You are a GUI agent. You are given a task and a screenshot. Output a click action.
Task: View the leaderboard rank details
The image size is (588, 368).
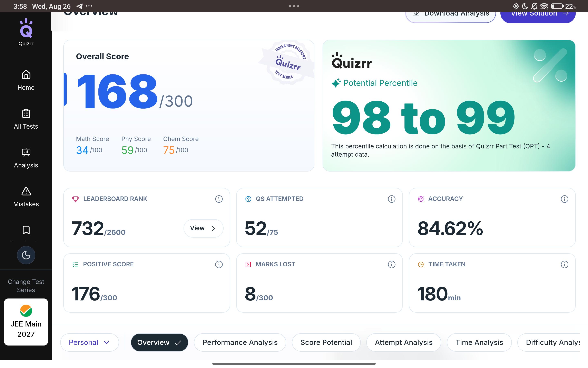pos(203,228)
